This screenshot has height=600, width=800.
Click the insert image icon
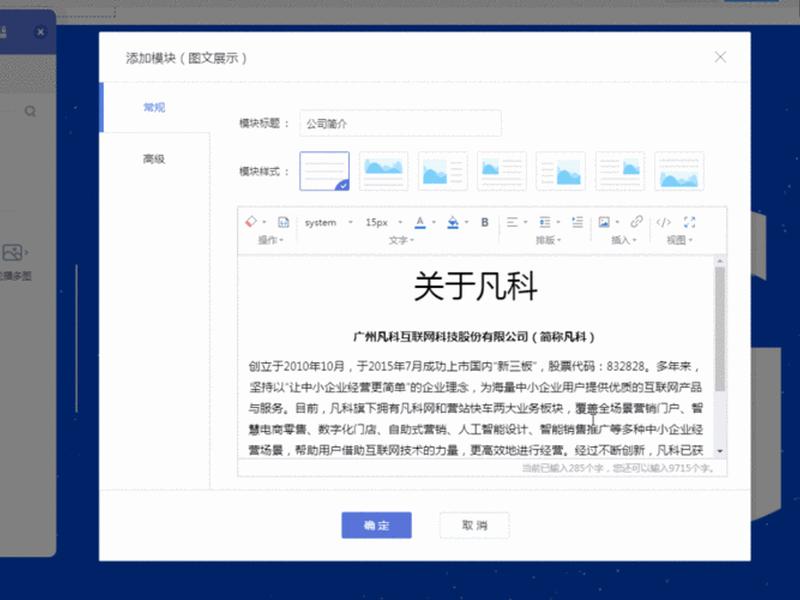[604, 222]
